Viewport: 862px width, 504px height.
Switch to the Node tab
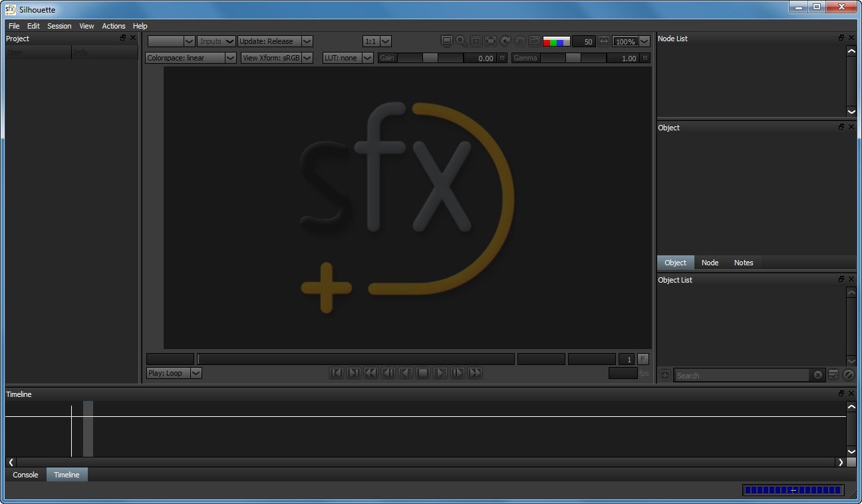coord(710,263)
